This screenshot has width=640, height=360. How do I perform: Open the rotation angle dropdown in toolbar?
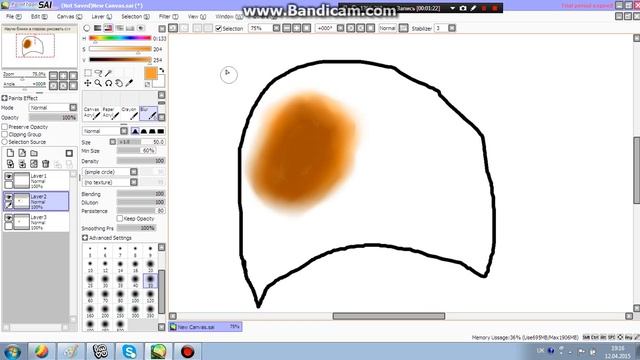tap(340, 28)
